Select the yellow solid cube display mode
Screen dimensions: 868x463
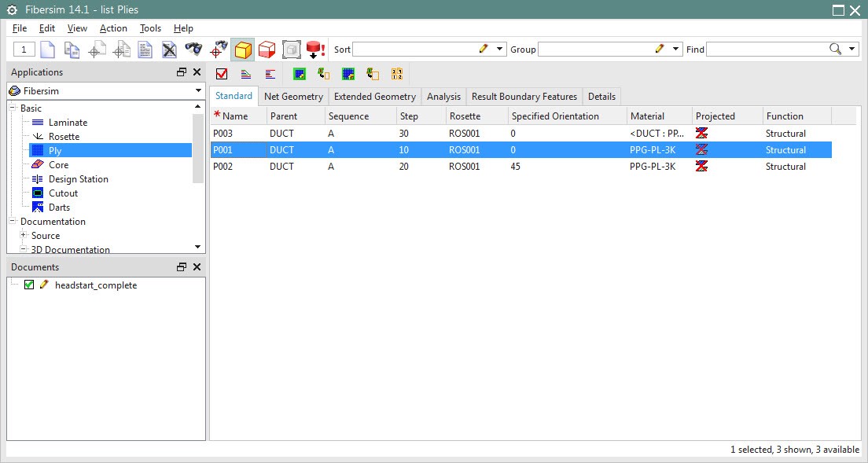point(243,49)
